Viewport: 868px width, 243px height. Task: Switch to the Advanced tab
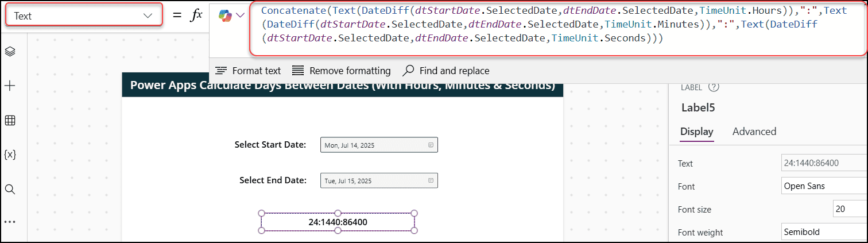click(x=754, y=132)
